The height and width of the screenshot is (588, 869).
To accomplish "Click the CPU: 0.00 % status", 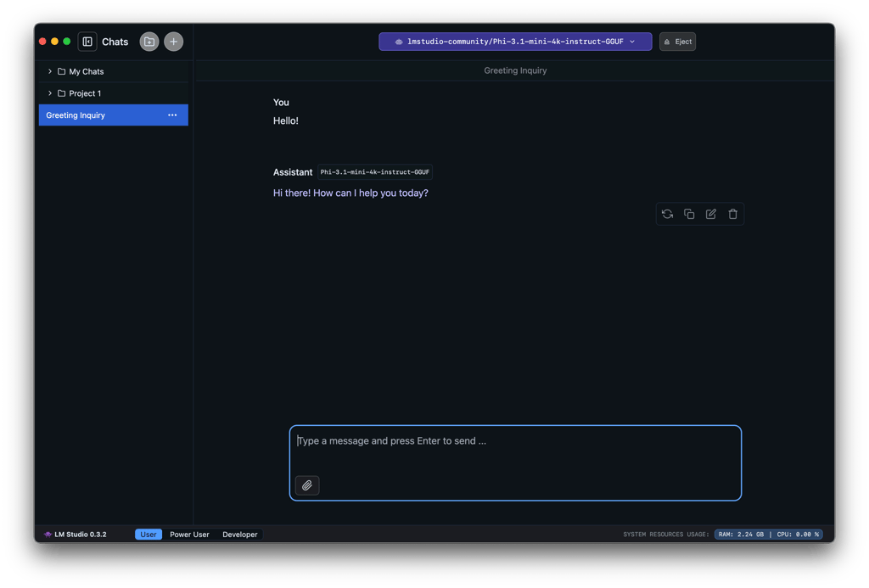I will [798, 535].
